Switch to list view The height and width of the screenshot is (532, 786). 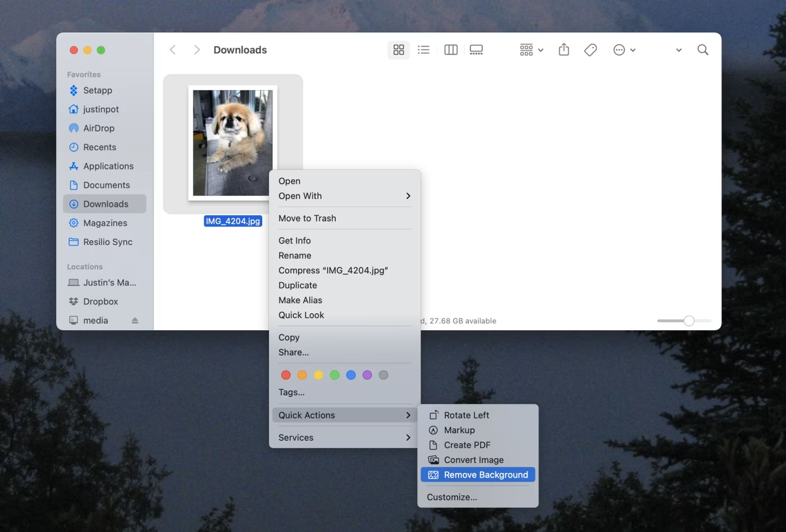coord(423,50)
